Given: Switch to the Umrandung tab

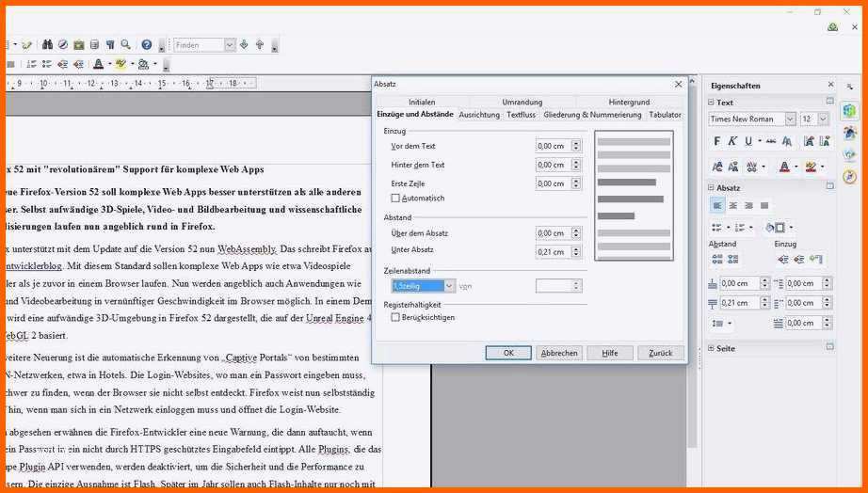Looking at the screenshot, I should (522, 103).
